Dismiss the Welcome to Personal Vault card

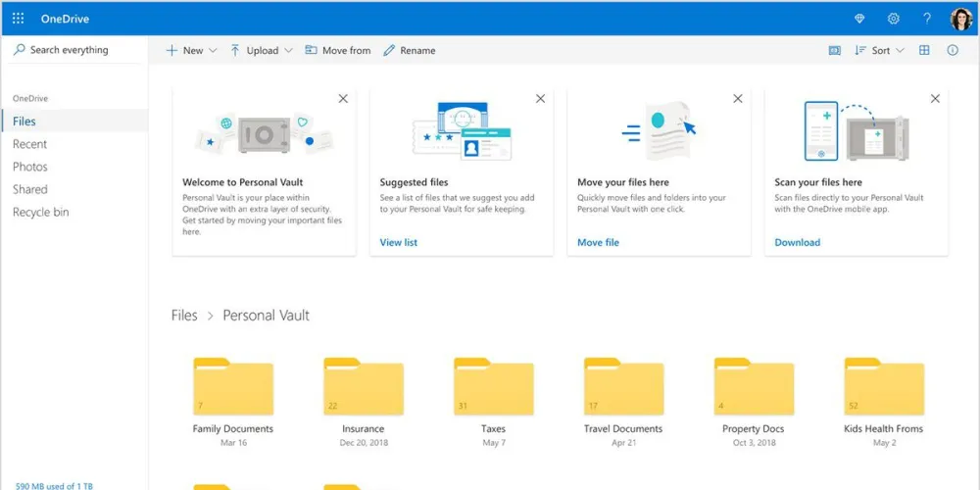[342, 99]
